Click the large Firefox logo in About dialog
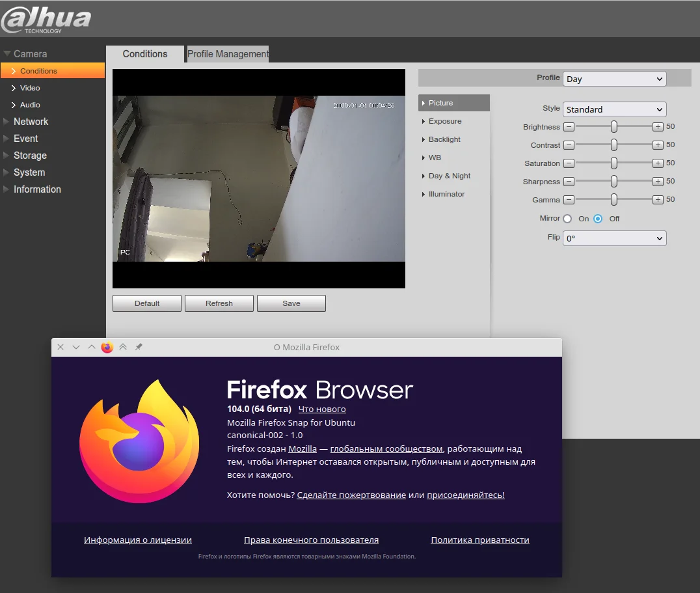Viewport: 700px width, 593px height. coord(139,441)
